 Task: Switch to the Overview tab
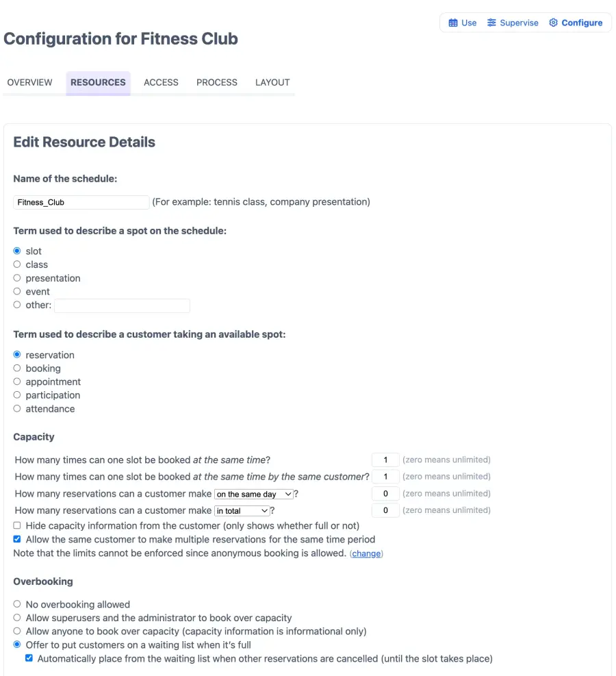[29, 82]
